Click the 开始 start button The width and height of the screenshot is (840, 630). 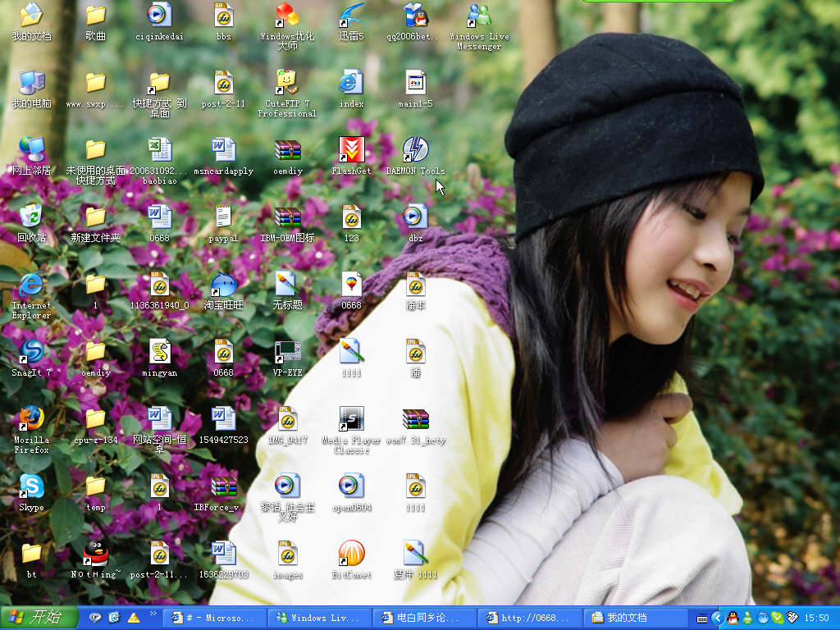pyautogui.click(x=39, y=618)
